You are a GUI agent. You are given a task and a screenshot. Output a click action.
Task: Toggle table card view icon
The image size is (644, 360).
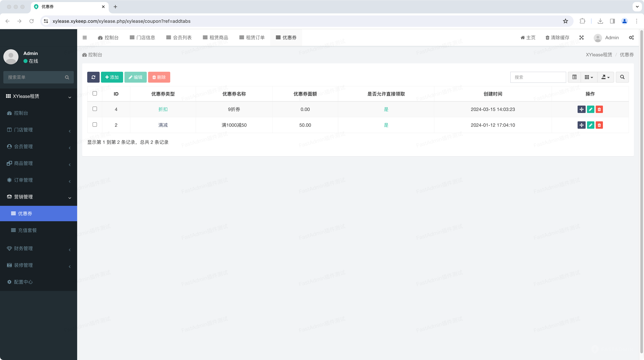pos(575,77)
